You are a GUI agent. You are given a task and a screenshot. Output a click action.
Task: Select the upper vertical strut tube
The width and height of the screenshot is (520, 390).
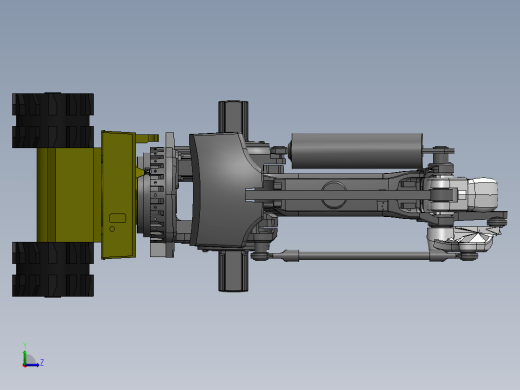[x=233, y=117]
